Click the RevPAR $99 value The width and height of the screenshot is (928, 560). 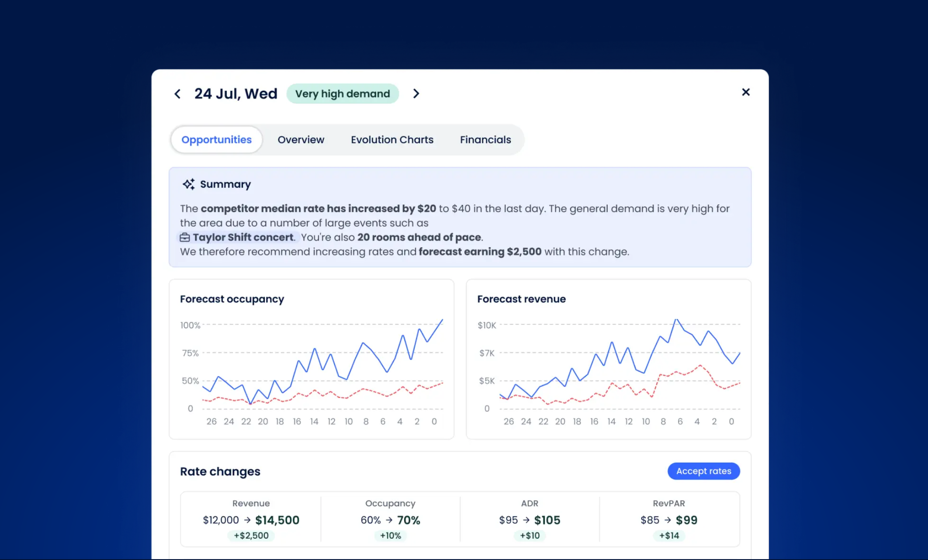(x=686, y=520)
